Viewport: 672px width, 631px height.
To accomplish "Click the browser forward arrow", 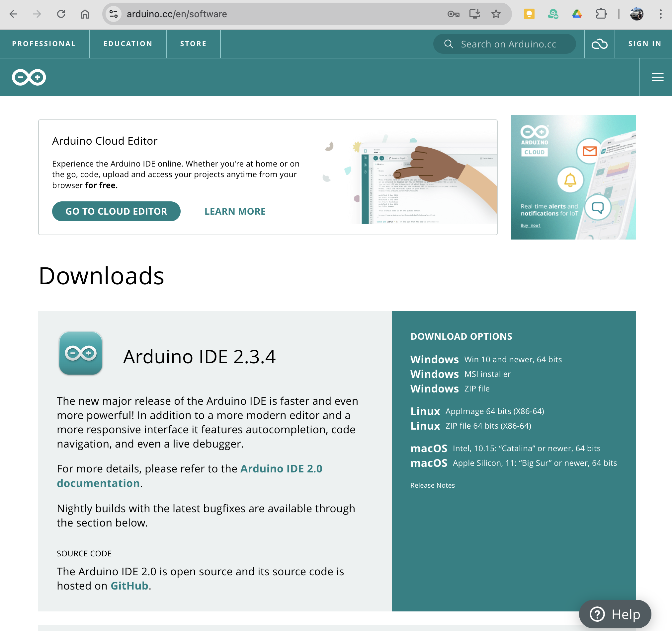I will [x=37, y=14].
